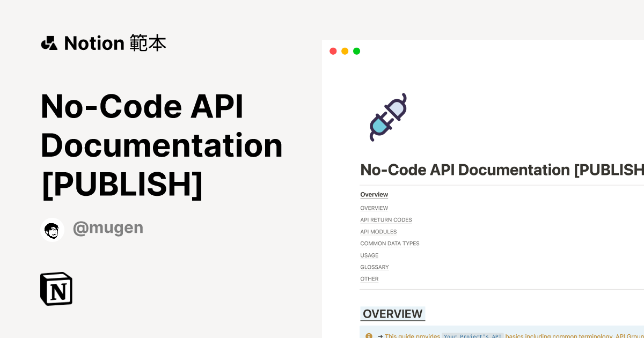Click the red traffic light dot

tap(333, 50)
